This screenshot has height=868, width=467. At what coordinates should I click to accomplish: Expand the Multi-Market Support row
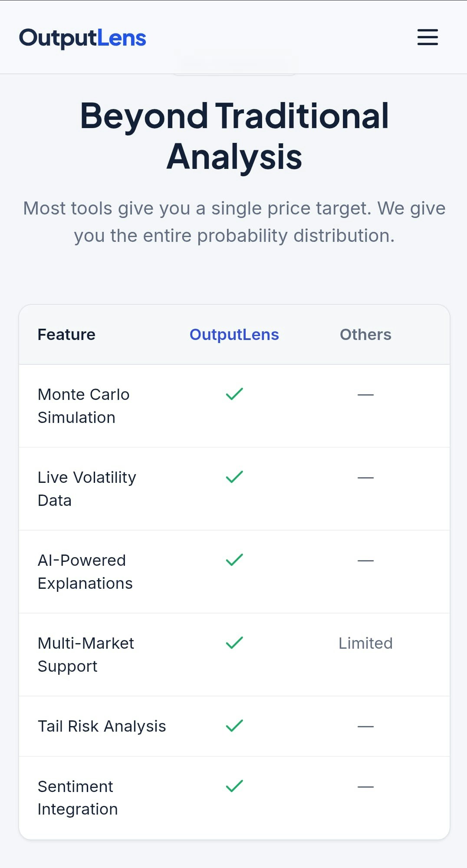(86, 654)
